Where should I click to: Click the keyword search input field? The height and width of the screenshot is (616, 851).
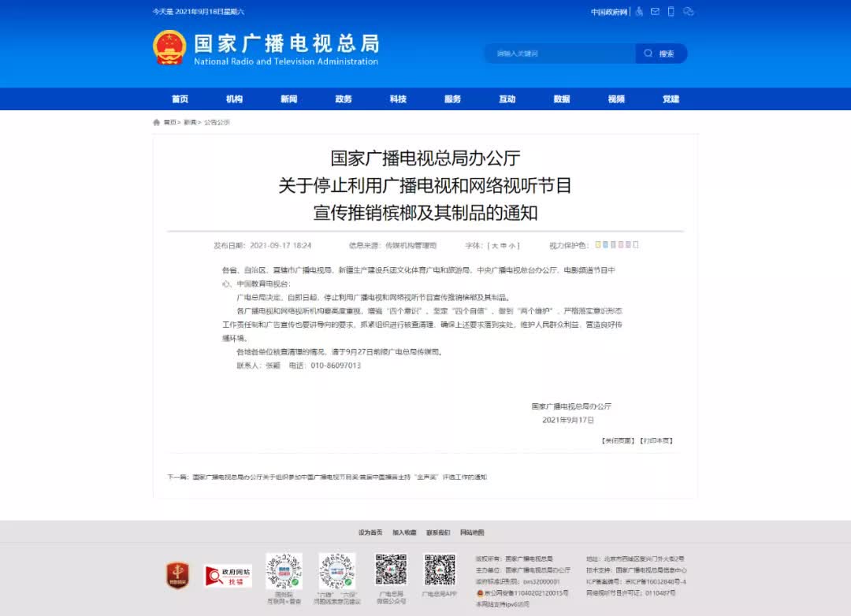point(563,54)
